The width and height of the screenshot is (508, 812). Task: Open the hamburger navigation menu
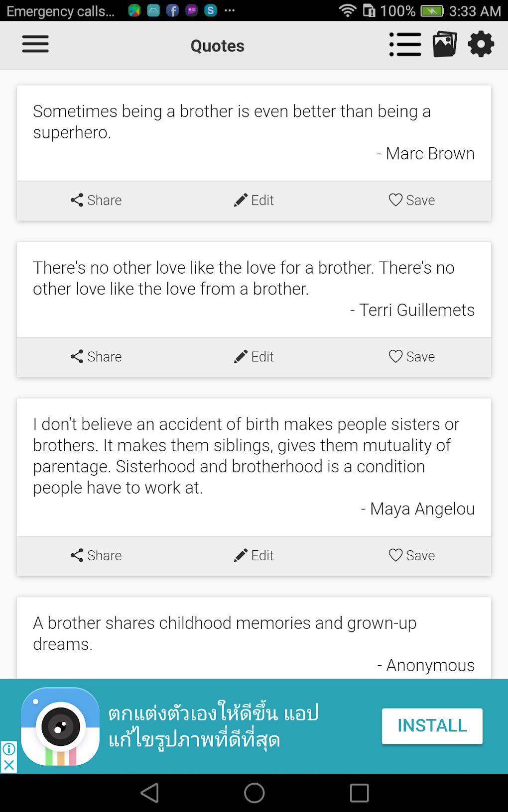[x=35, y=44]
